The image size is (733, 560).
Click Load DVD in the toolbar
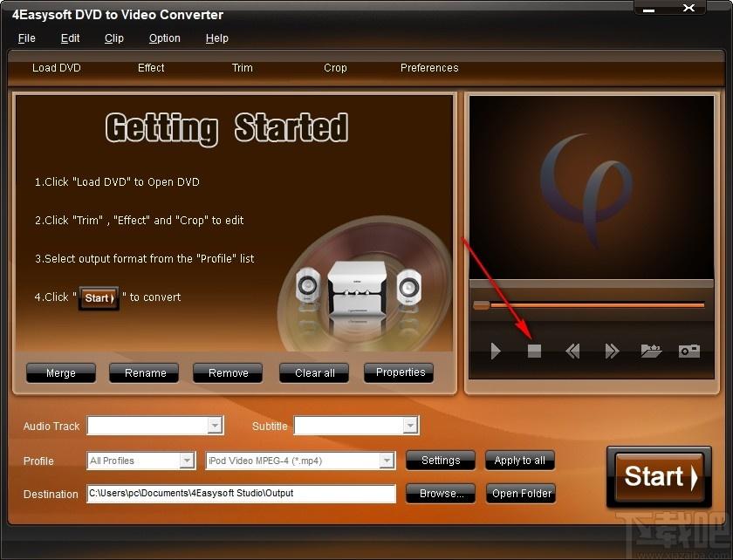57,68
